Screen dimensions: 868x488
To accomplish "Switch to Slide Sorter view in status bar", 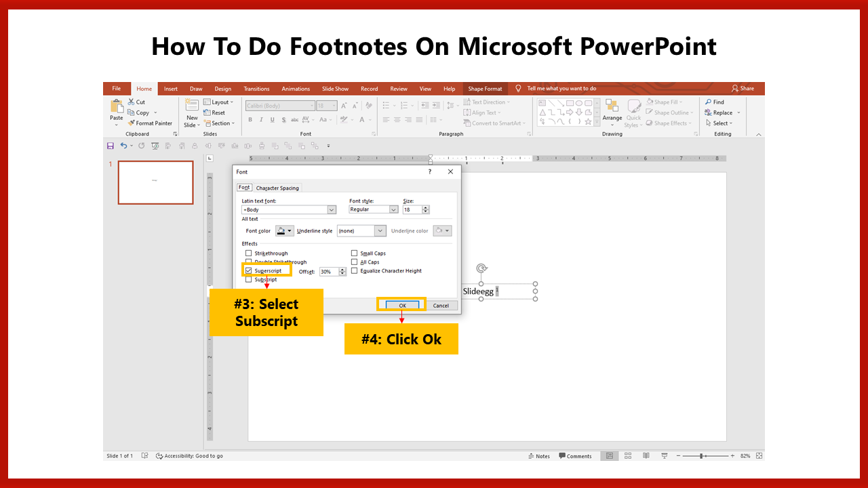I will click(628, 455).
